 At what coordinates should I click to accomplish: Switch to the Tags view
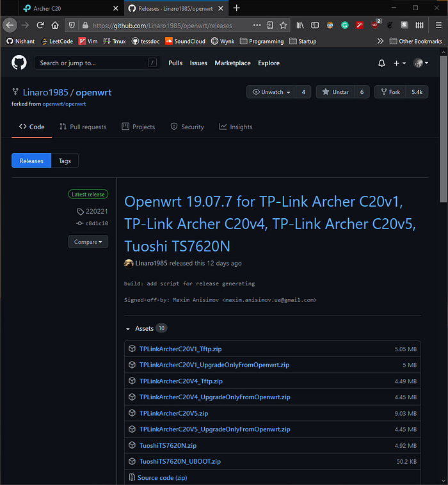click(65, 161)
